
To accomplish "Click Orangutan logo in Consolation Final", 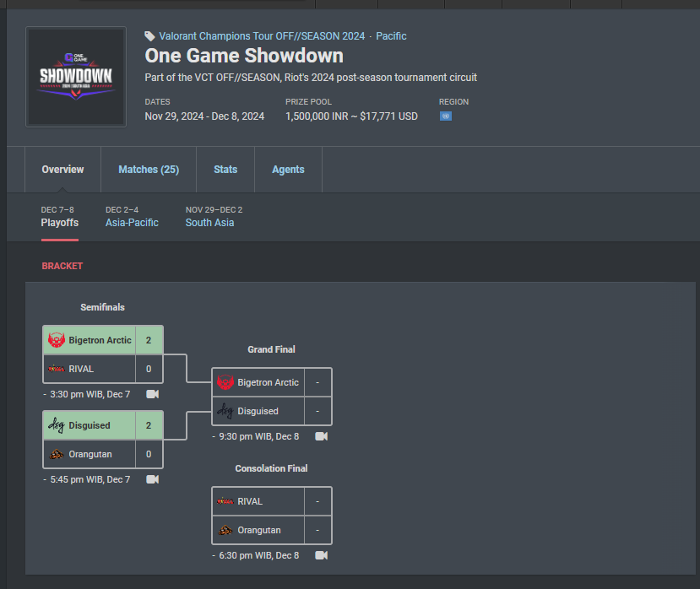I will [225, 530].
